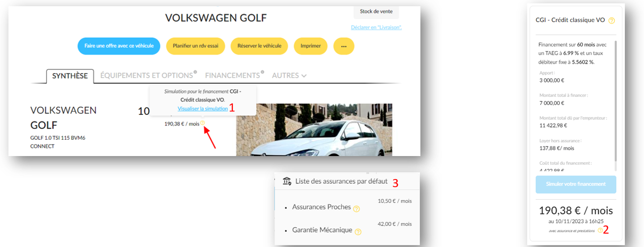Click the help icon beside 190,38 € / mois
The width and height of the screenshot is (644, 247).
click(203, 123)
